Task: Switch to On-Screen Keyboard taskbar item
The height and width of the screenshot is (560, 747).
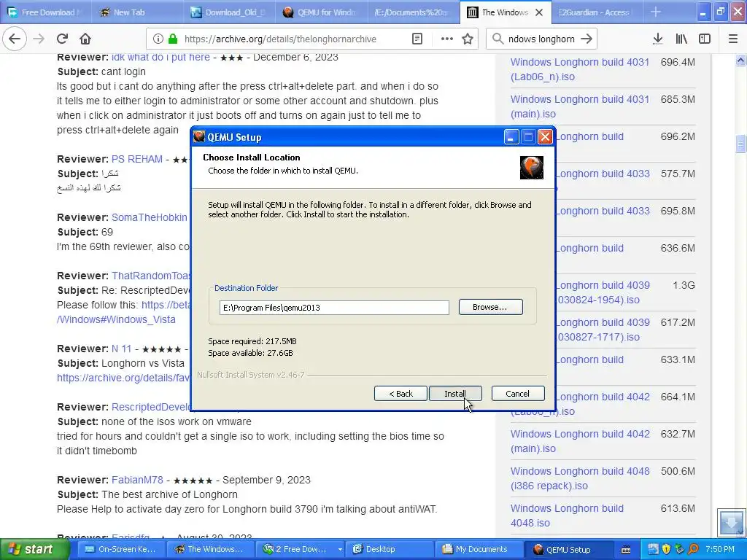Action: (x=121, y=550)
